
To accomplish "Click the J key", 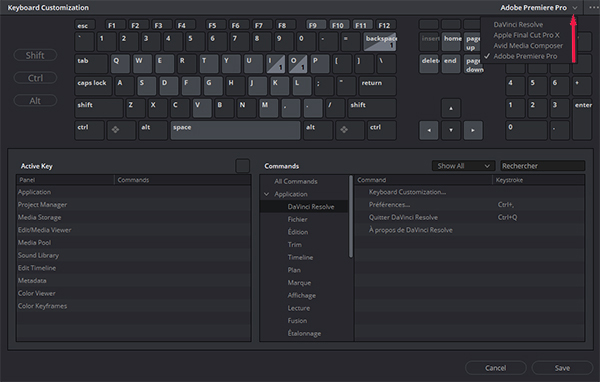I will point(257,86).
